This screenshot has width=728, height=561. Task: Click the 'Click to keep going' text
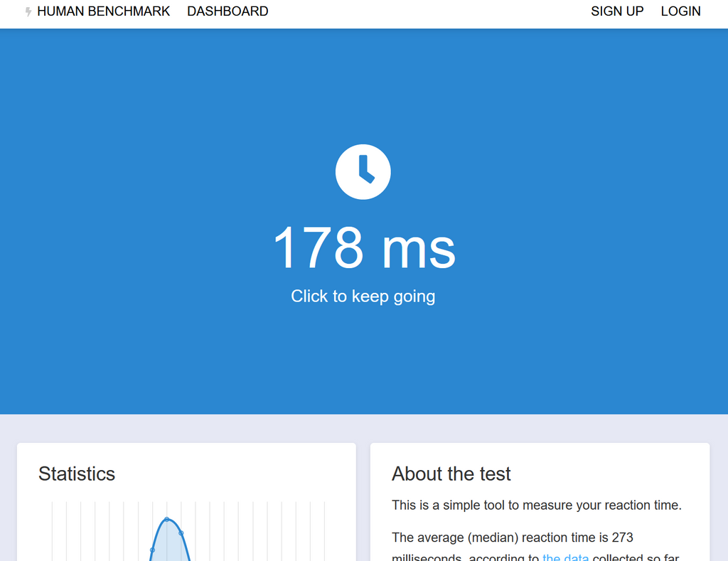[x=363, y=296]
